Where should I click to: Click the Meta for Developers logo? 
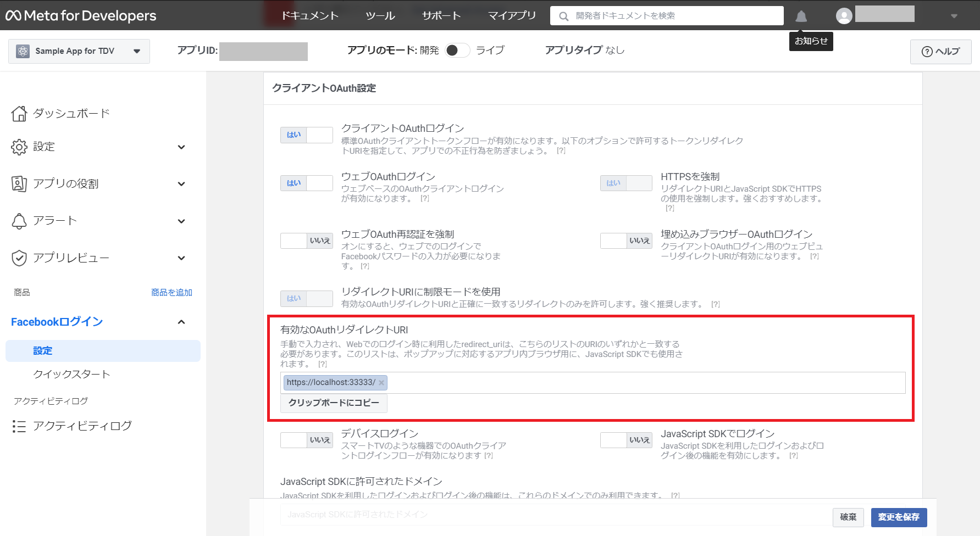point(81,15)
